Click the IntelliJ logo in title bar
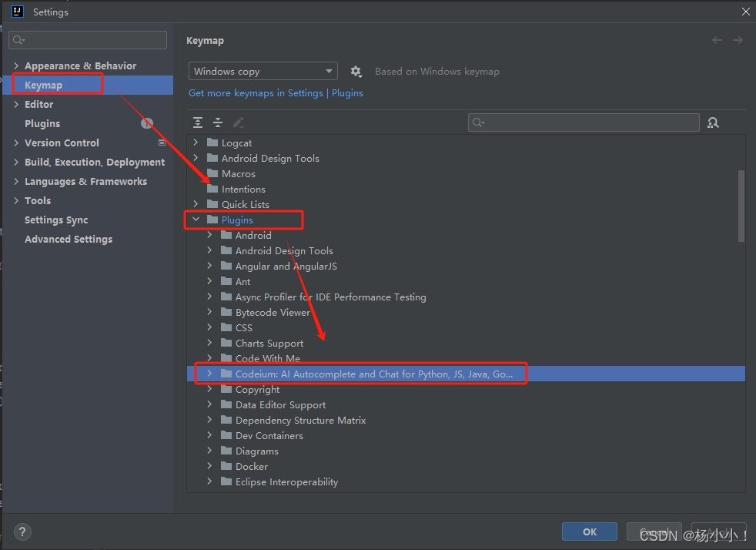 [18, 12]
